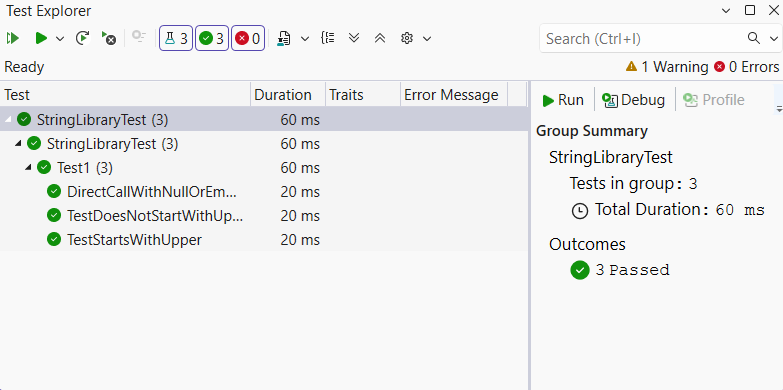Select the nested StringLibraryTest (3) row
The height and width of the screenshot is (390, 783).
click(x=264, y=144)
